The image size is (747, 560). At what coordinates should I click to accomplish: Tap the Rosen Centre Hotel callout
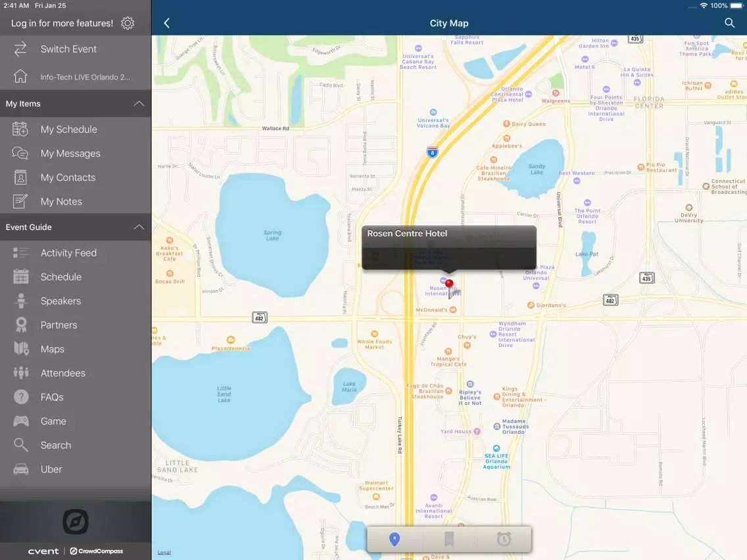tap(448, 248)
